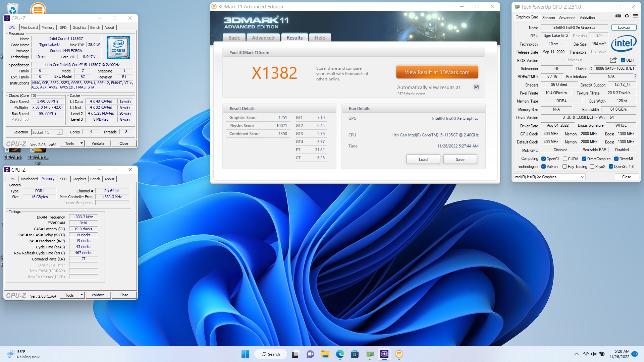Open Task View from the taskbar

pos(295,354)
